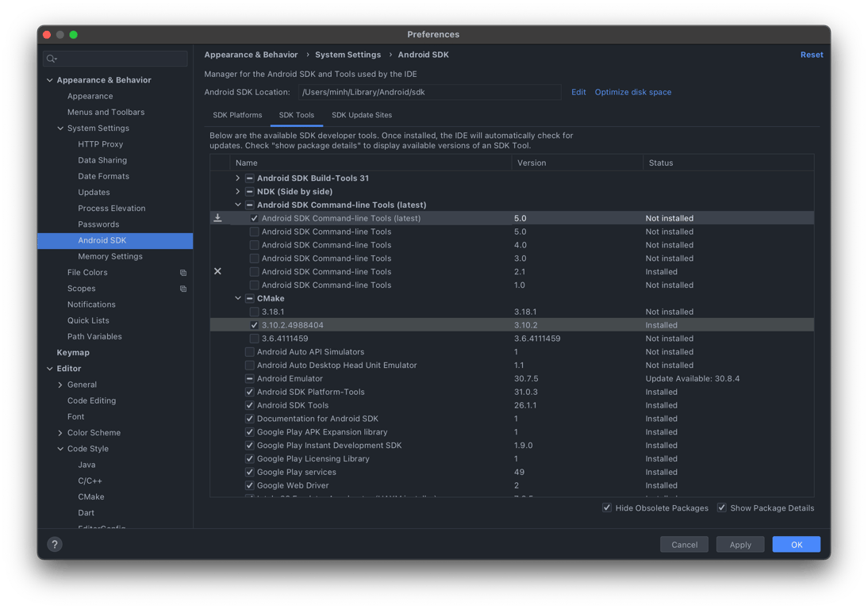
Task: Click the help question mark icon
Action: pyautogui.click(x=55, y=544)
